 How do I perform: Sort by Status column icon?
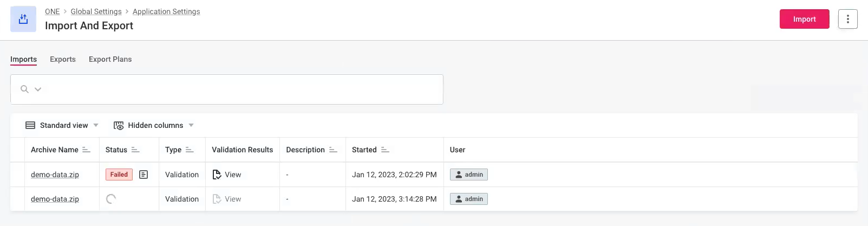tap(135, 150)
